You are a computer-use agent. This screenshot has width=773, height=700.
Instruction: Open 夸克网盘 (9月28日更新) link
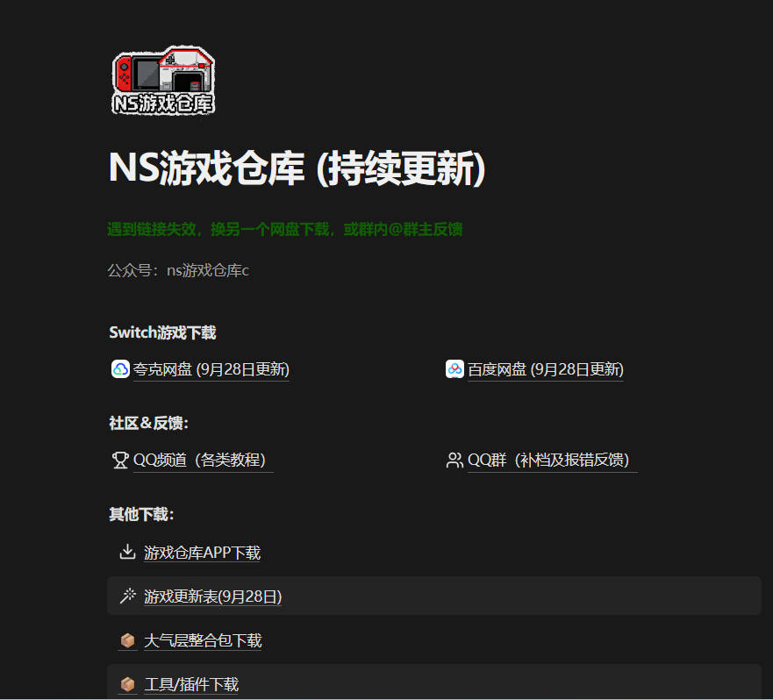(x=211, y=369)
